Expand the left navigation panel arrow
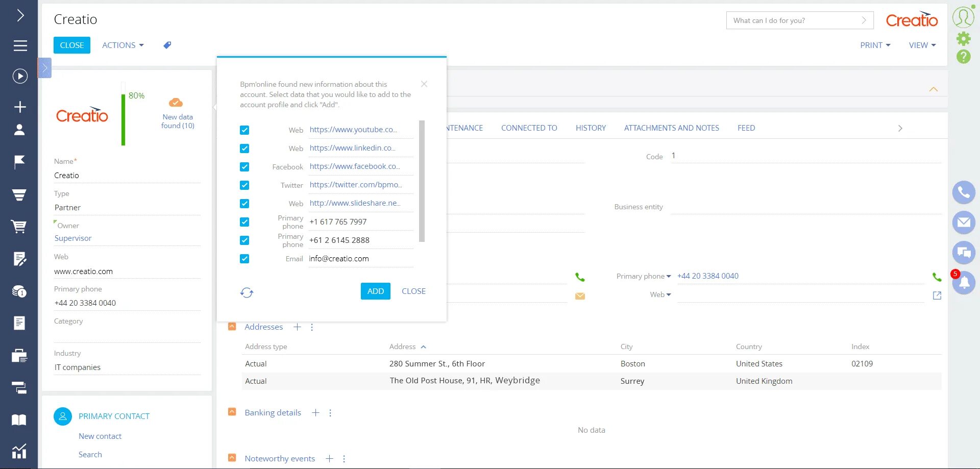This screenshot has height=469, width=980. click(x=20, y=15)
